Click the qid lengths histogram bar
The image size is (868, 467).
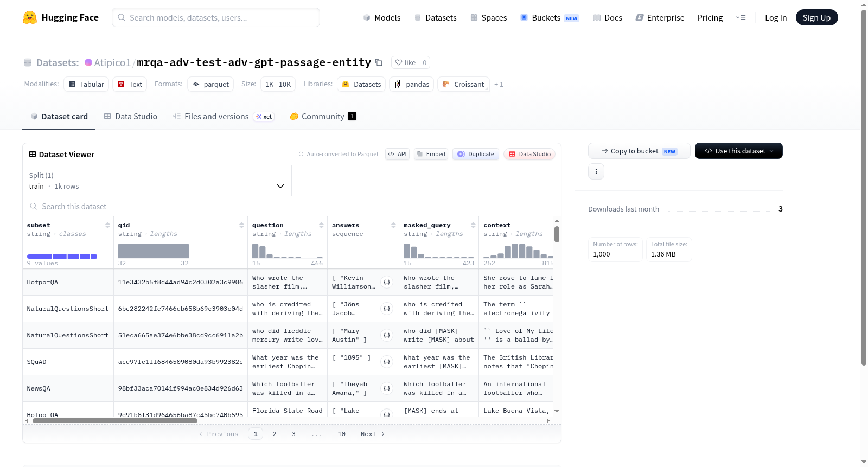(x=154, y=251)
